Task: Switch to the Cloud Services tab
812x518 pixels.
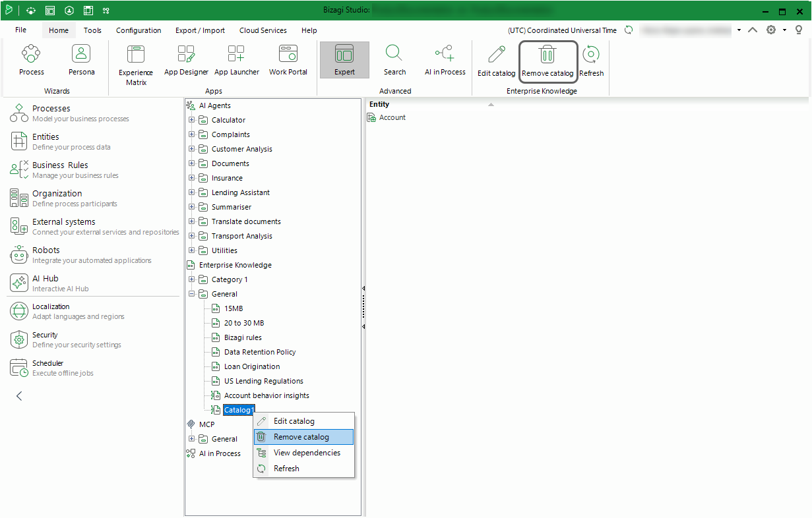Action: (263, 30)
